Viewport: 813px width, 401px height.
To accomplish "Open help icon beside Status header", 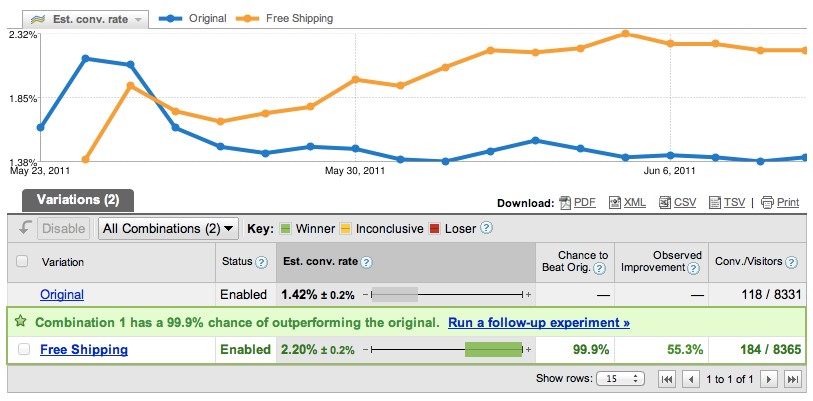I will [x=262, y=262].
